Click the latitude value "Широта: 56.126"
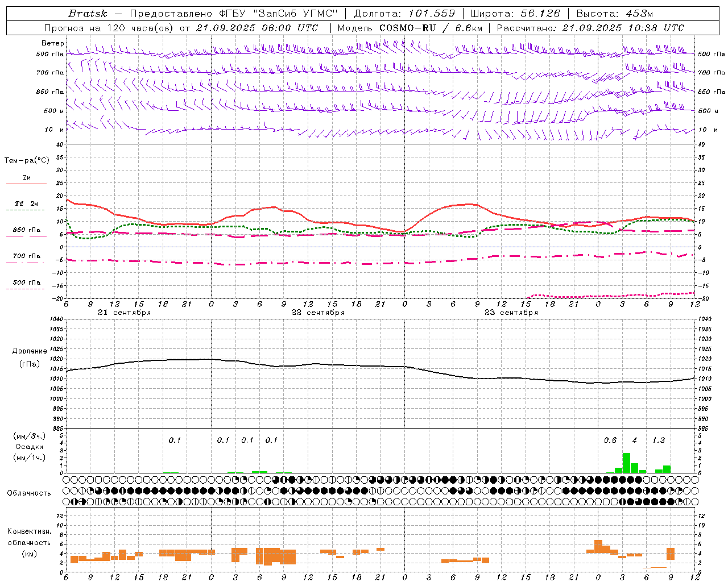The image size is (728, 582). 515,14
